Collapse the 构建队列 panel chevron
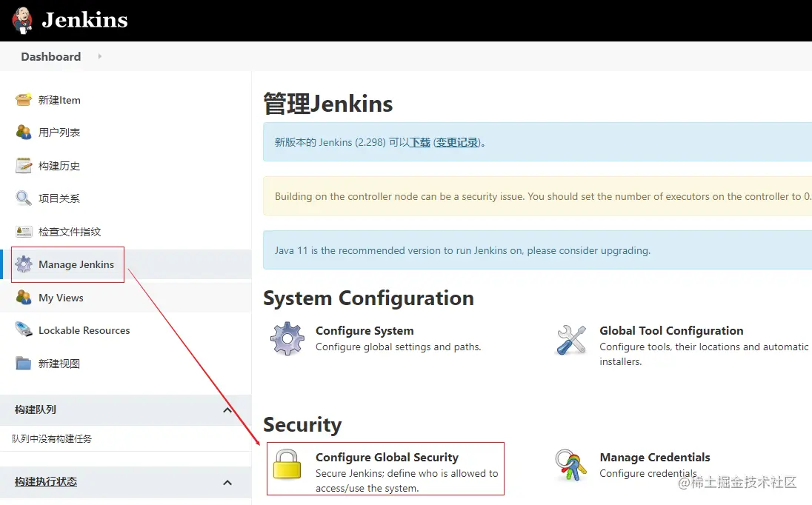The height and width of the screenshot is (505, 812). 227,410
